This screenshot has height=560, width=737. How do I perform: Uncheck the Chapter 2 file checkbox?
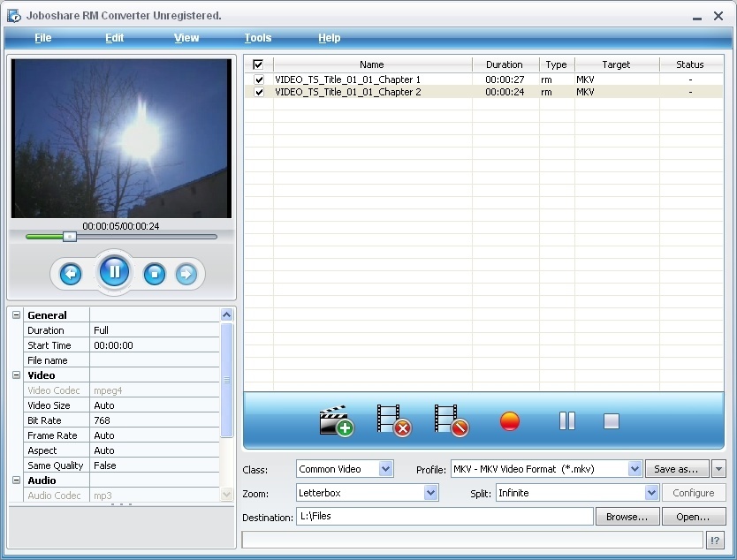click(x=259, y=92)
